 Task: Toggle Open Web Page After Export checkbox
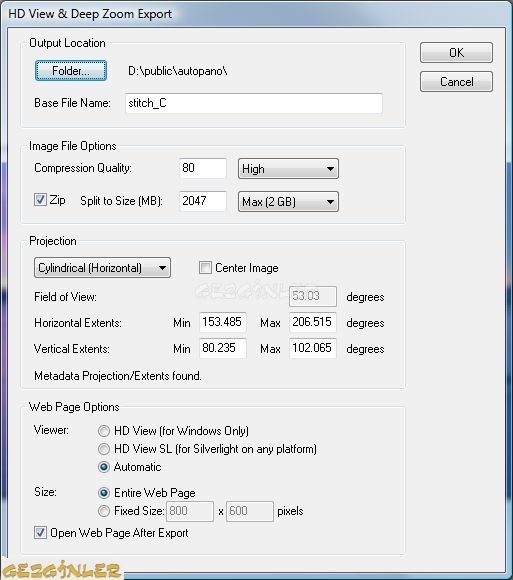pos(40,533)
